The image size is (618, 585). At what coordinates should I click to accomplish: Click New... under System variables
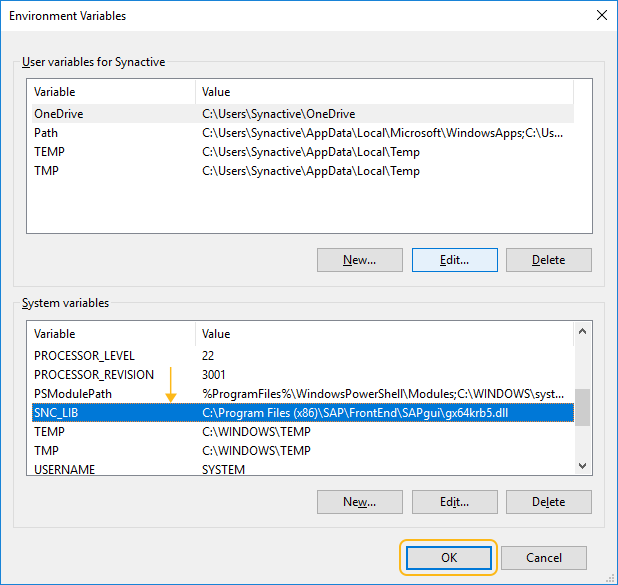359,502
